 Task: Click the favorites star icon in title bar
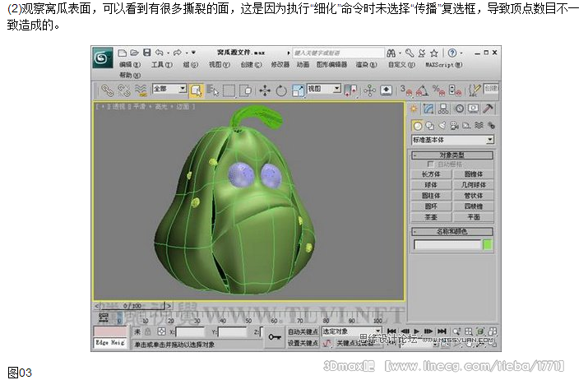pos(434,53)
